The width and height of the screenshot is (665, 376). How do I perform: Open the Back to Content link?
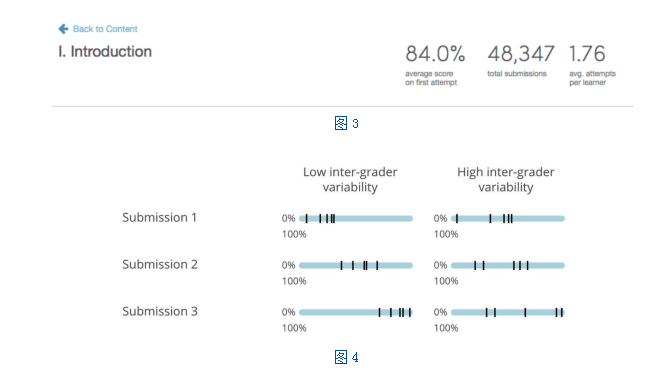[105, 29]
